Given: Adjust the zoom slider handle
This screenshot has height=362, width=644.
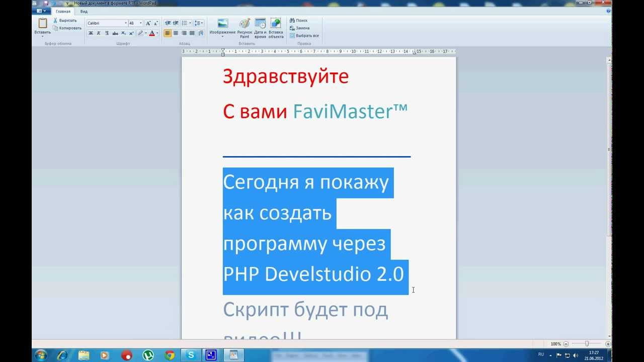Looking at the screenshot, I should click(587, 344).
